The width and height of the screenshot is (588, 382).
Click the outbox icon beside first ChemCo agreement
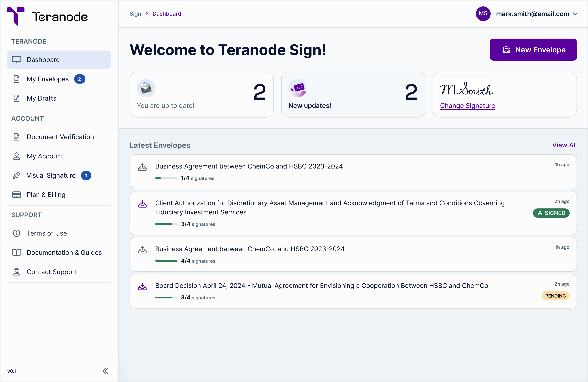click(142, 167)
